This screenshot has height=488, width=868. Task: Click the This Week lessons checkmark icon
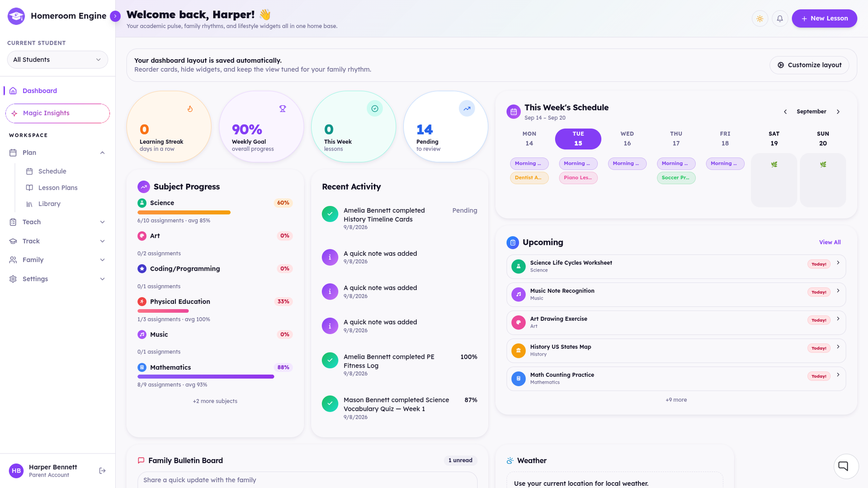click(x=375, y=108)
